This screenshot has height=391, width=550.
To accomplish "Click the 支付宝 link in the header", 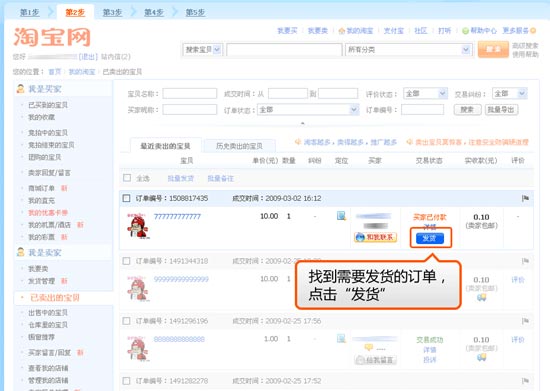I will [x=394, y=31].
